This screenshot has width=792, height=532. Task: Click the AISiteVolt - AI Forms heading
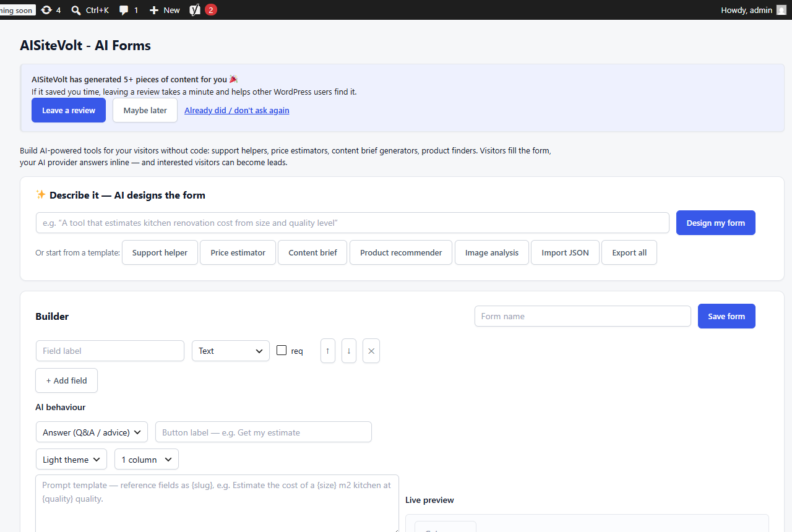[85, 45]
